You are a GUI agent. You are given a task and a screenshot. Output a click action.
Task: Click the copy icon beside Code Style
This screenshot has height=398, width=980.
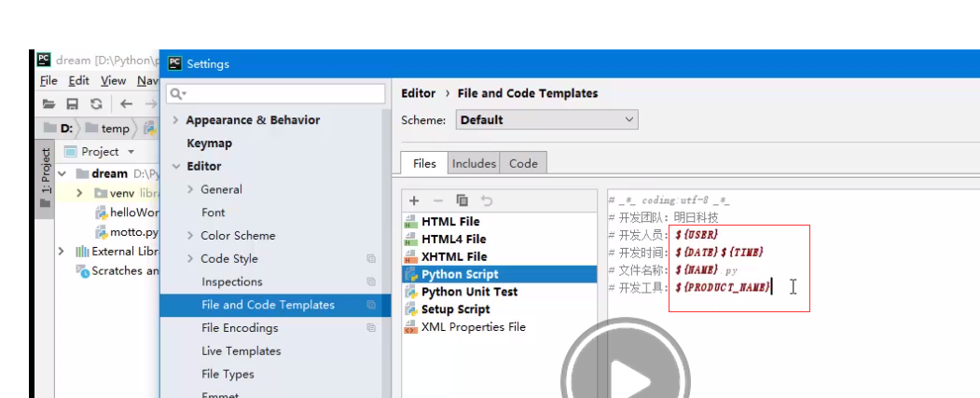370,259
